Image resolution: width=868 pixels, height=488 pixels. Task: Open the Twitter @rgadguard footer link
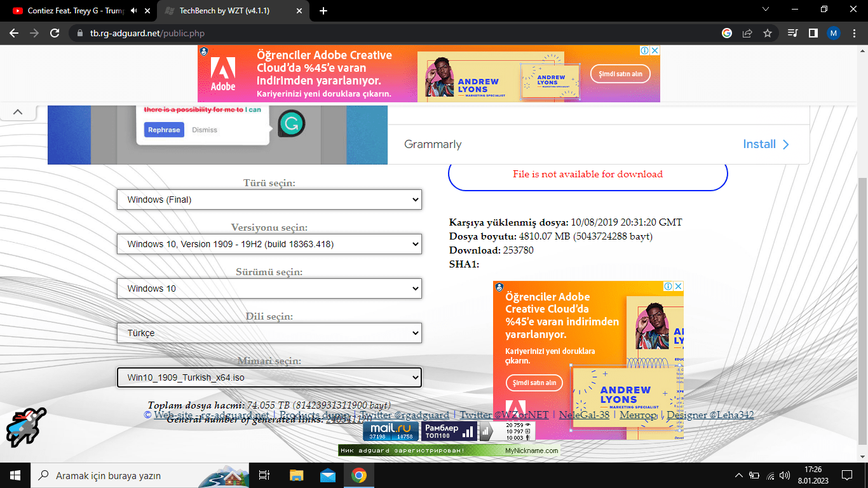coord(405,415)
